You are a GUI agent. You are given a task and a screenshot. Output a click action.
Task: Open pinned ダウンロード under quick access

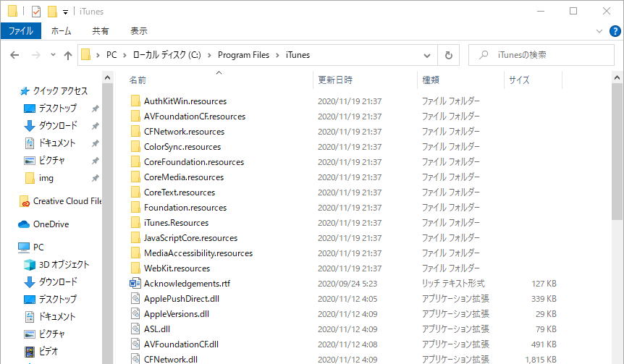point(58,126)
